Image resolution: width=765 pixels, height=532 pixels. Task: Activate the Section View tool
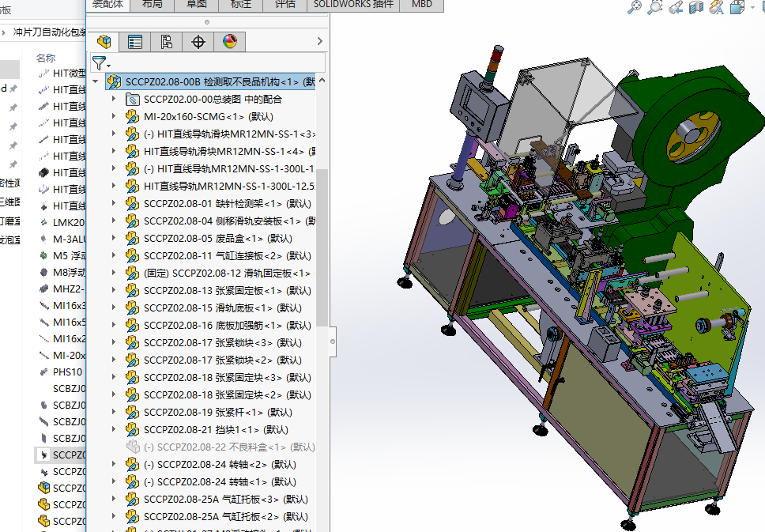point(696,7)
